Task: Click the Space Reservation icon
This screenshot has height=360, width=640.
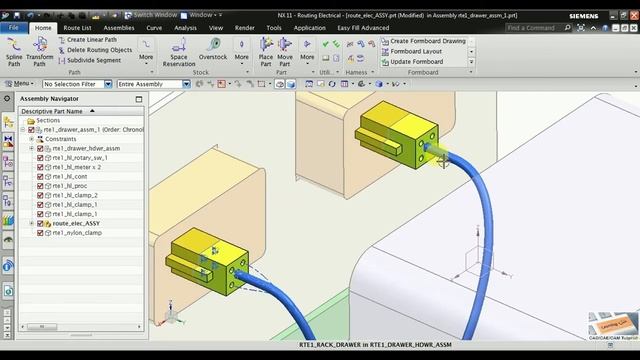Action: 179,51
